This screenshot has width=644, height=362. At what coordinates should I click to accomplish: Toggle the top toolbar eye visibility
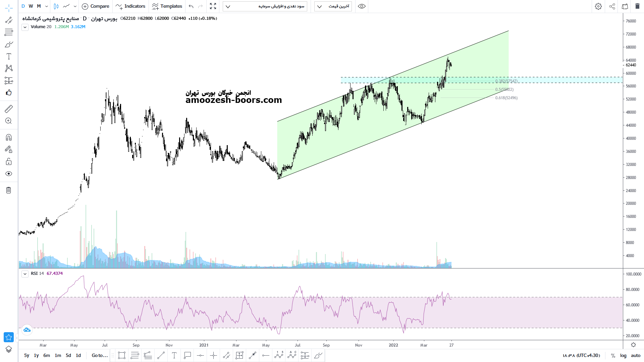(362, 6)
